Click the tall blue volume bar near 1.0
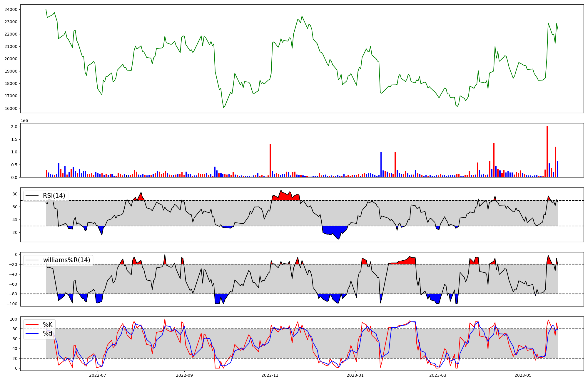 pos(381,165)
